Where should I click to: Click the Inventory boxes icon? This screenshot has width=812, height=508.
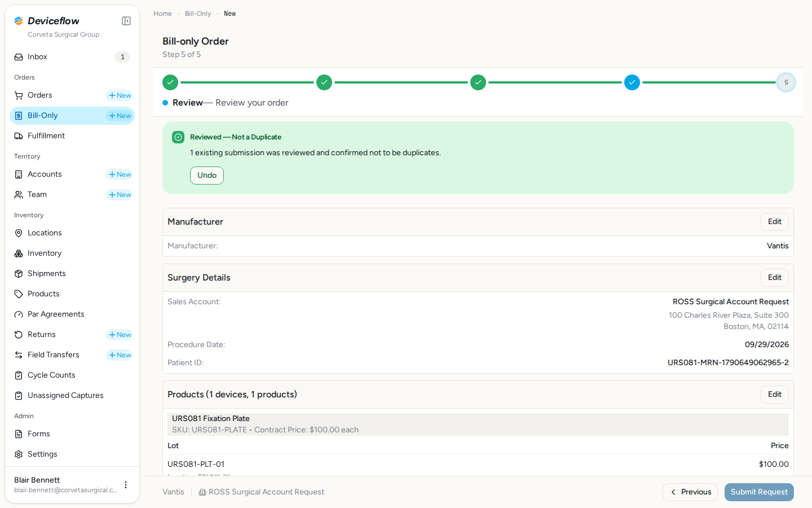19,253
